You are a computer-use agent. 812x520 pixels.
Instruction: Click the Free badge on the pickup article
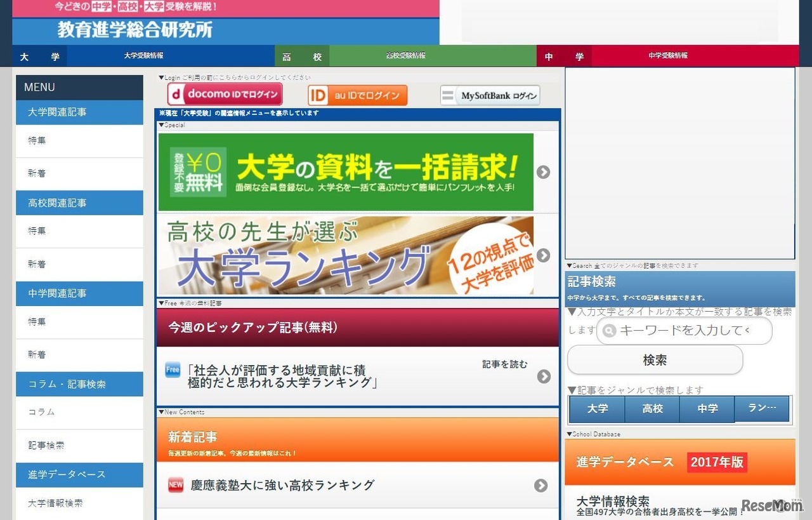172,370
